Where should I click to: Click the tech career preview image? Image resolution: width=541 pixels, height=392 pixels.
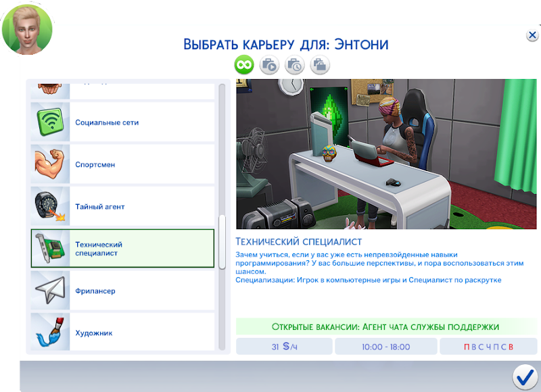pos(386,154)
